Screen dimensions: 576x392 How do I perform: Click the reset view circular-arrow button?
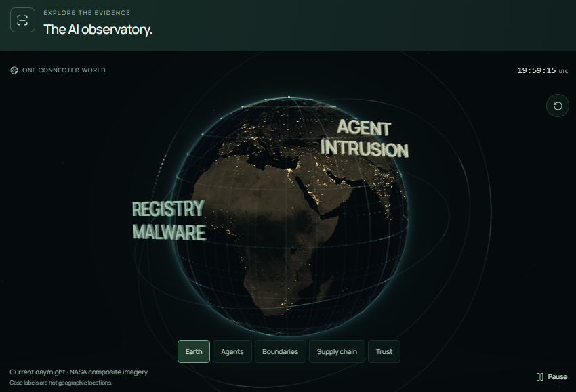558,106
